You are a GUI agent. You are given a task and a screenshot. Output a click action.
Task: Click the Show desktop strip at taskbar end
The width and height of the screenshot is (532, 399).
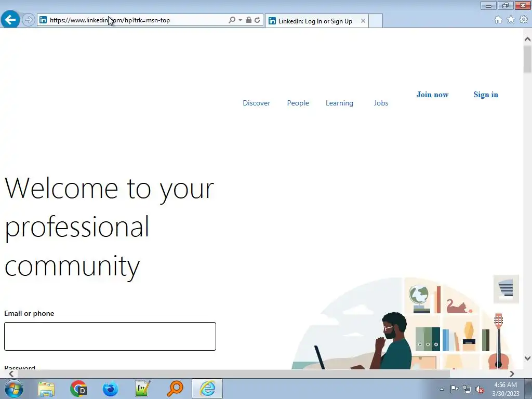coord(528,389)
